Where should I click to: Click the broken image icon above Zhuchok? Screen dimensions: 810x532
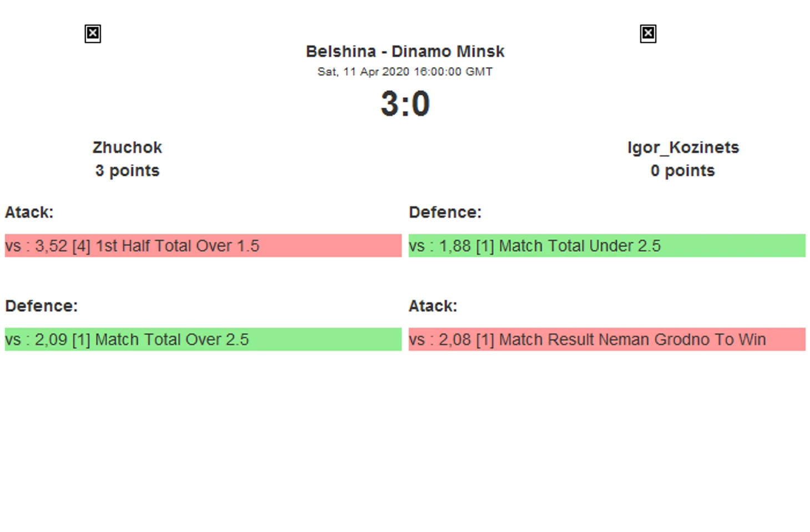pos(93,34)
